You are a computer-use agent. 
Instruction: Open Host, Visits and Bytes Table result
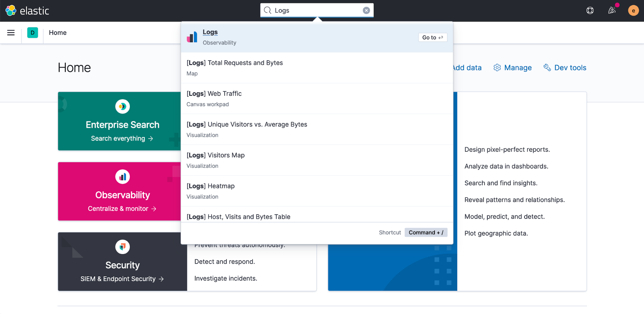317,214
